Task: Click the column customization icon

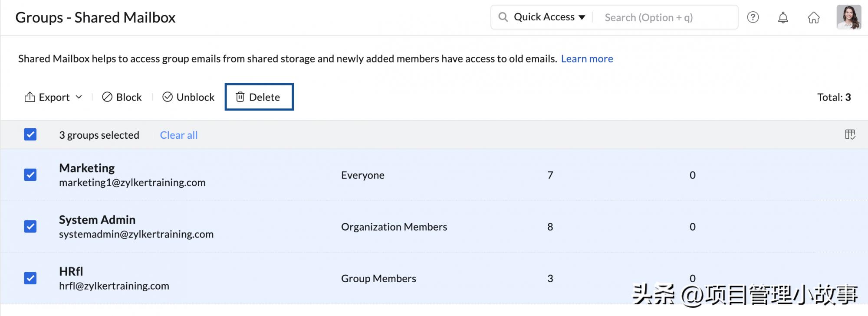Action: [850, 135]
